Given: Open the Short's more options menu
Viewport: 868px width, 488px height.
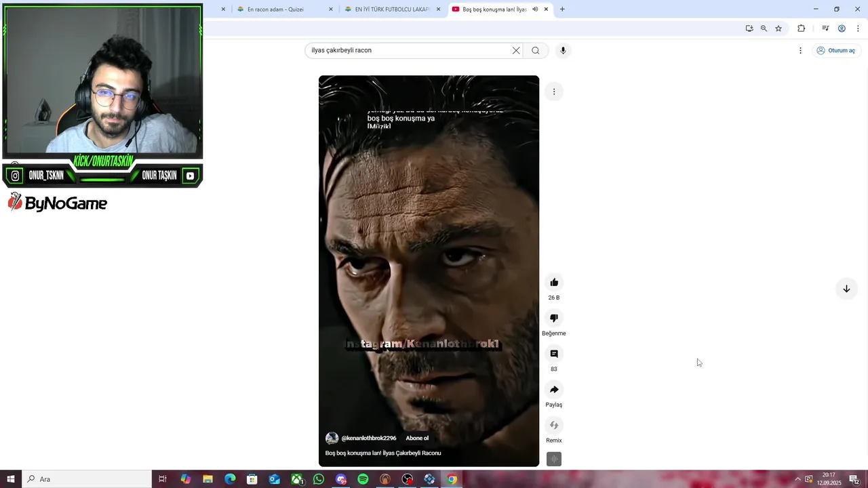Looking at the screenshot, I should click(x=554, y=91).
